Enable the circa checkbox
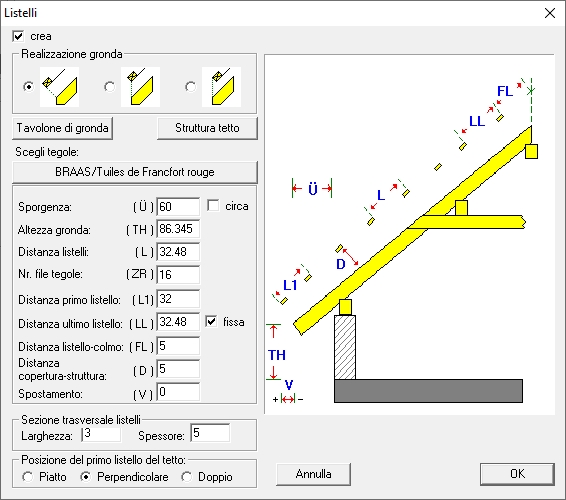 (x=213, y=206)
